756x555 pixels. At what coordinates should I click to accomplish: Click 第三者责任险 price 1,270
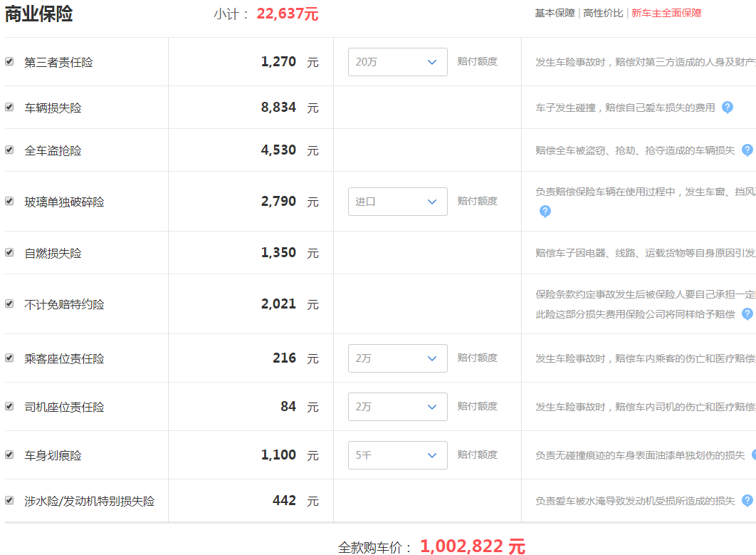[x=278, y=62]
